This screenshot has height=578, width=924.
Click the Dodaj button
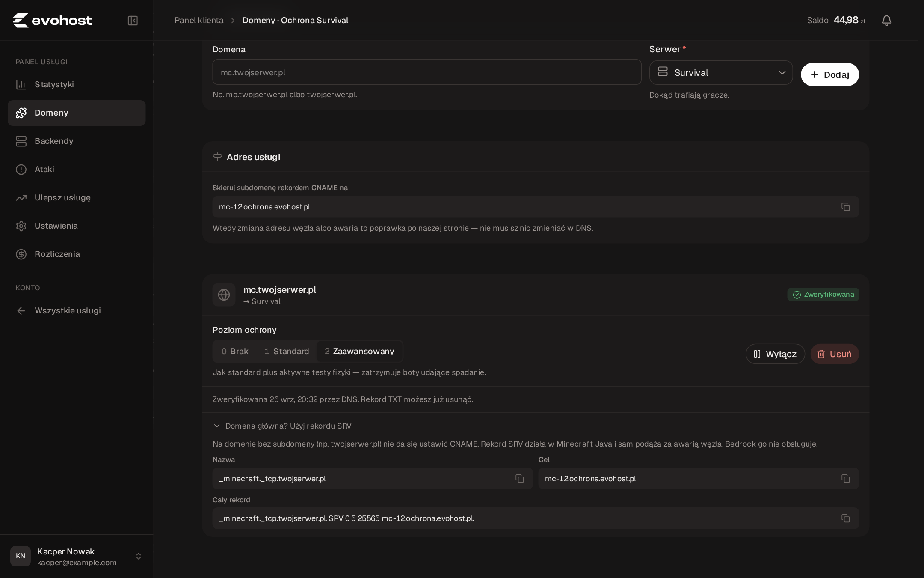click(x=829, y=74)
